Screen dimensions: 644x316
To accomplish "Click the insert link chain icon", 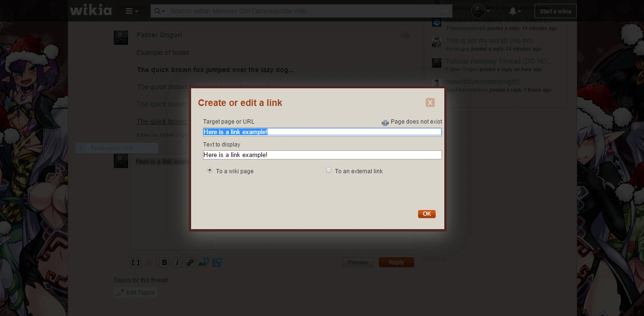I will point(190,263).
